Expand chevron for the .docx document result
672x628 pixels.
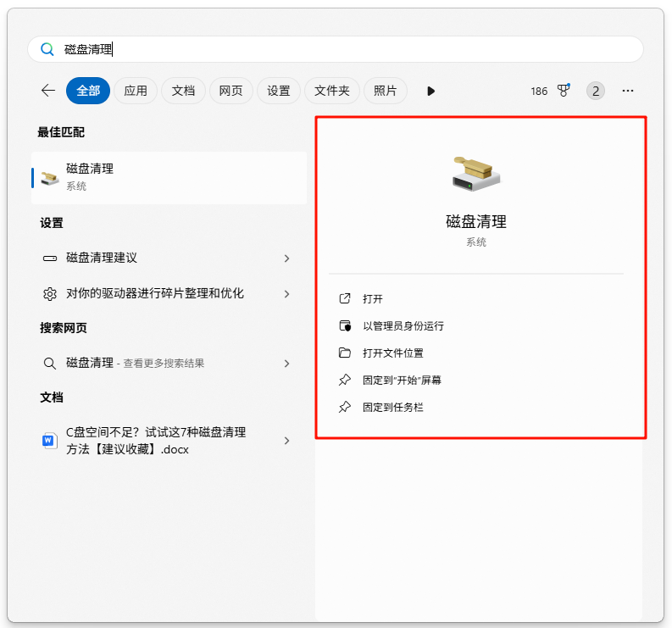(x=286, y=441)
